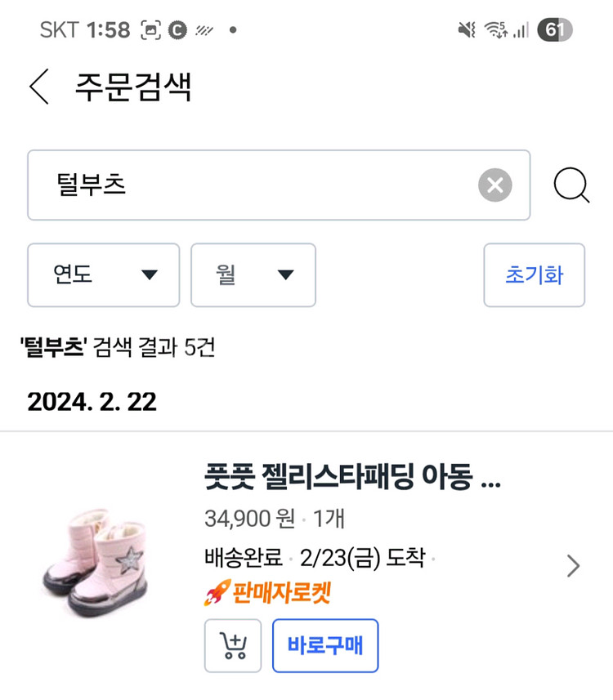Tap the rocket 판매자로켓 badge
This screenshot has width=613, height=700.
[267, 593]
